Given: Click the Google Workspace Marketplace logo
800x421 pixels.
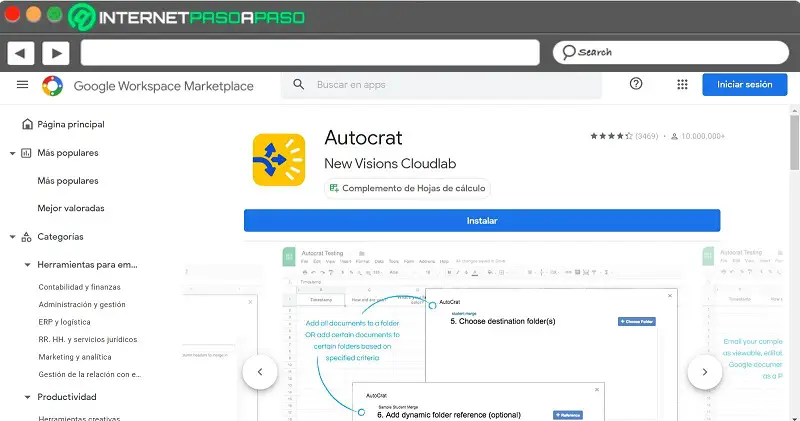Looking at the screenshot, I should point(53,86).
